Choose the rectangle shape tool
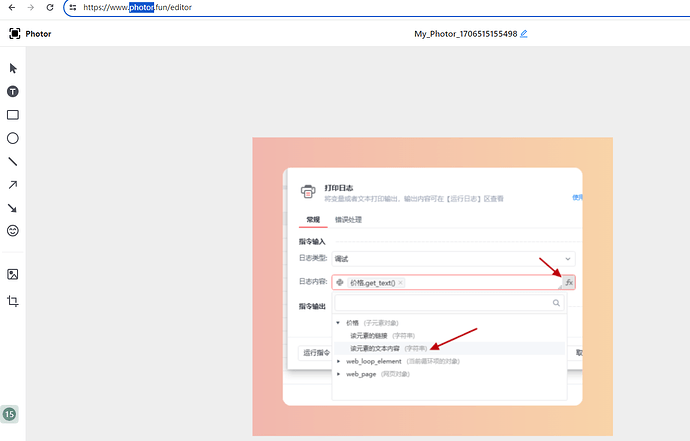The image size is (690, 441). tap(13, 115)
